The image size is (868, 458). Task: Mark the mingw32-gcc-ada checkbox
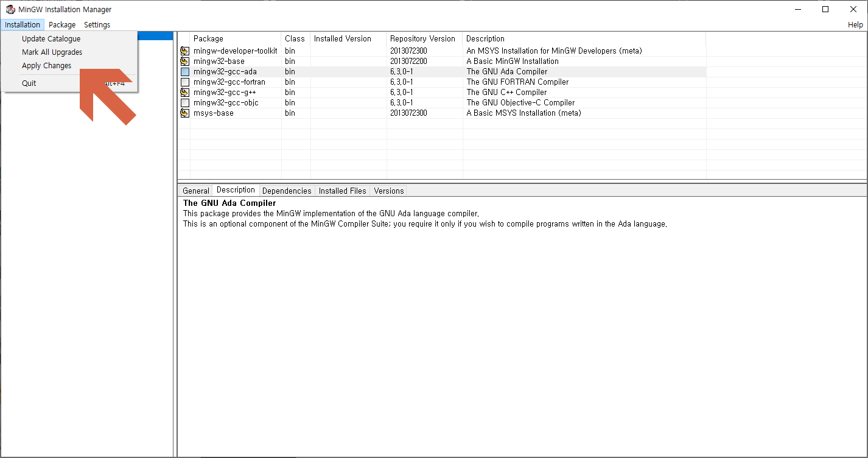tap(184, 72)
